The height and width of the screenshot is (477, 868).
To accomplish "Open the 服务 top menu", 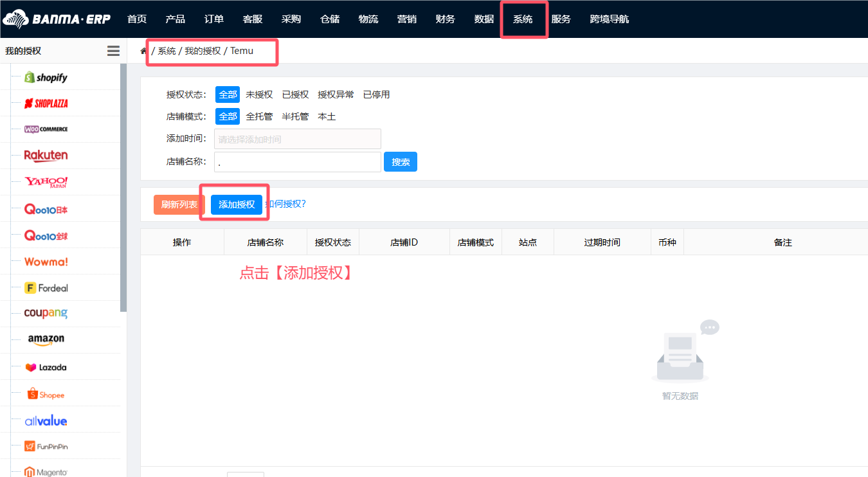I will pyautogui.click(x=561, y=19).
